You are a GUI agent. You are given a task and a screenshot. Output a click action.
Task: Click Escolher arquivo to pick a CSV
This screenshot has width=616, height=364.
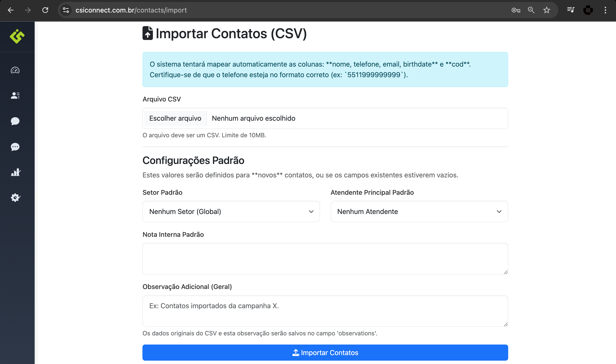175,118
